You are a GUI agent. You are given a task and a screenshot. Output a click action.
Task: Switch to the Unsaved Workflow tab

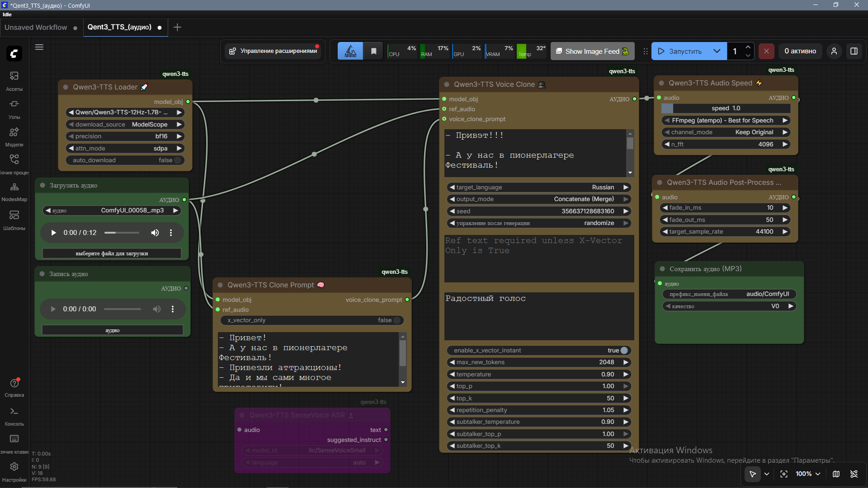tap(36, 28)
